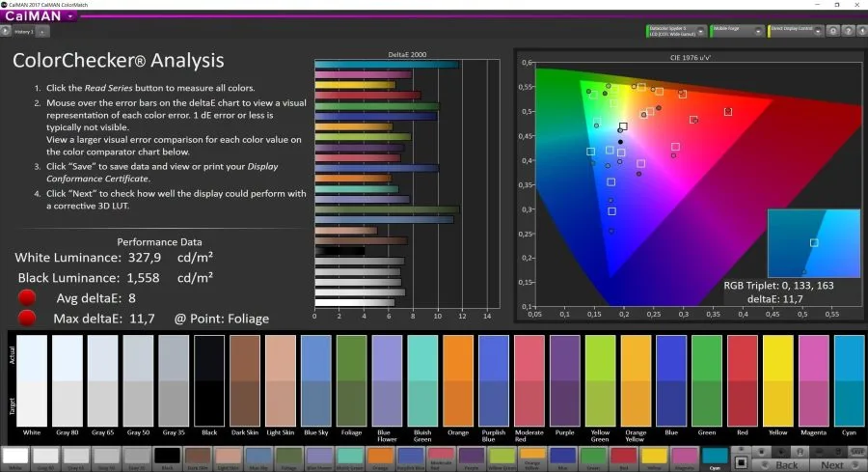The width and height of the screenshot is (868, 472).
Task: Click the Back navigation button
Action: [x=781, y=465]
